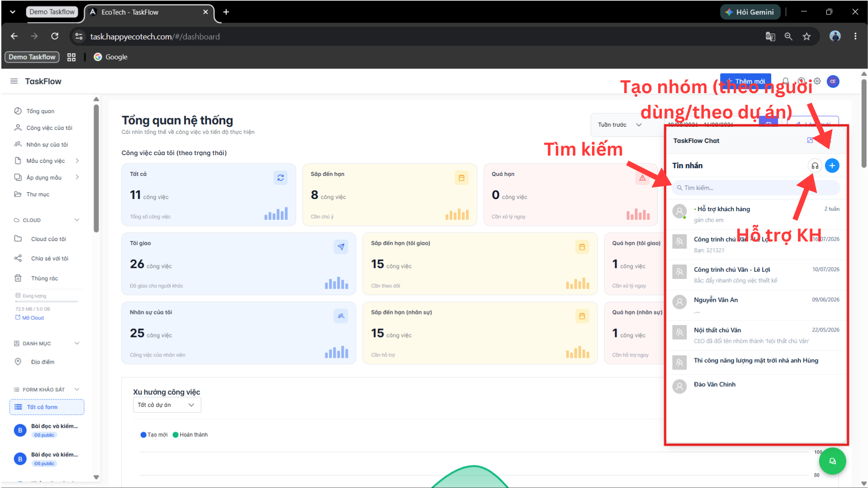The width and height of the screenshot is (868, 488).
Task: Click calendar icon in Sắp đến hạn (tôi giao) card
Action: (x=582, y=247)
